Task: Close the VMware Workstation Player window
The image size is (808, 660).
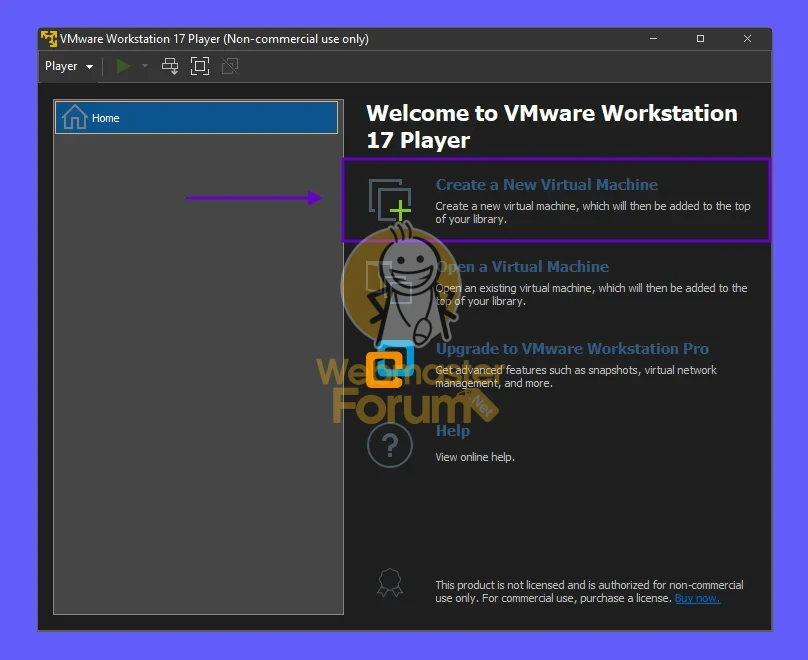Action: point(747,39)
